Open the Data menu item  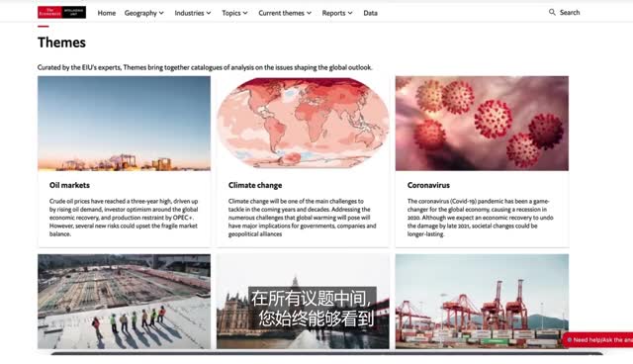tap(370, 13)
